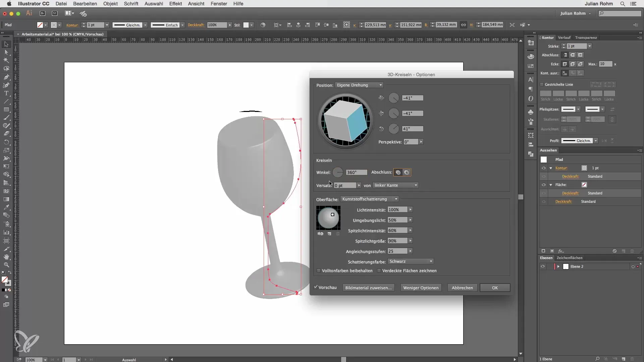
Task: Click the Deckkraft link in control bar
Action: [196, 25]
